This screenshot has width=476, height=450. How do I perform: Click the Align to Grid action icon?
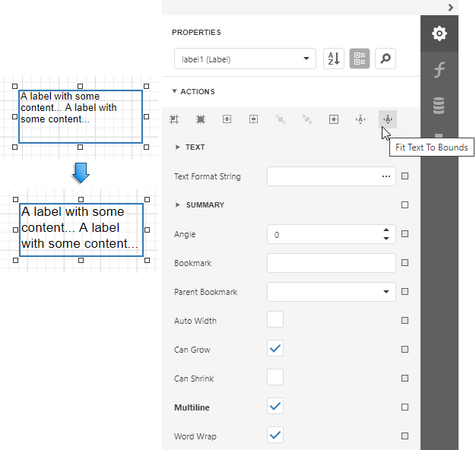point(174,119)
